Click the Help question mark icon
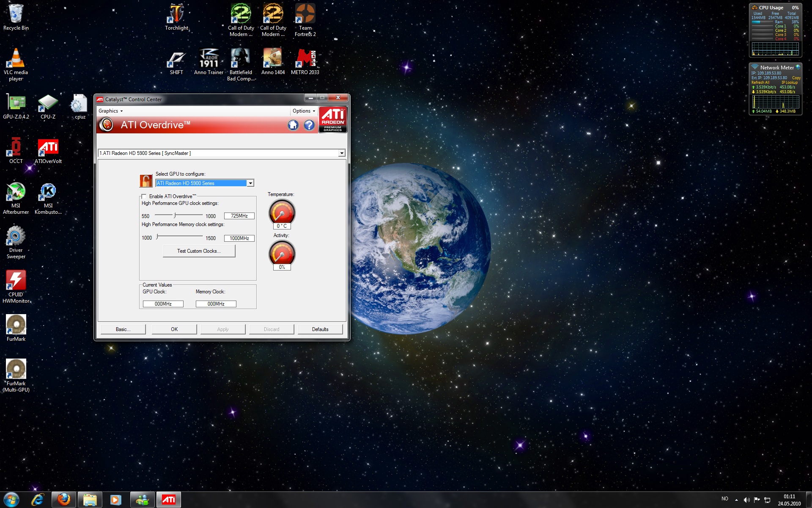The width and height of the screenshot is (812, 508). click(309, 125)
